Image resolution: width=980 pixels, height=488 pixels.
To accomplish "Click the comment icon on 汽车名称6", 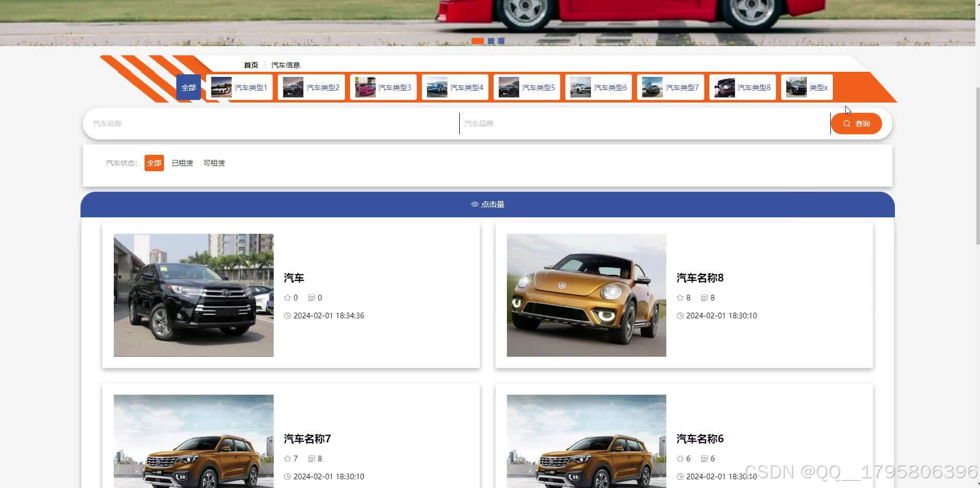I will tap(704, 459).
